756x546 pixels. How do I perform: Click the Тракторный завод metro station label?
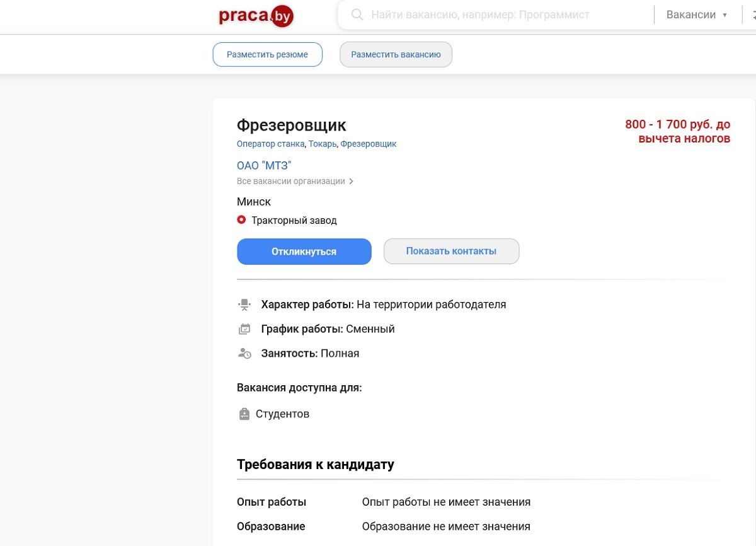point(294,220)
